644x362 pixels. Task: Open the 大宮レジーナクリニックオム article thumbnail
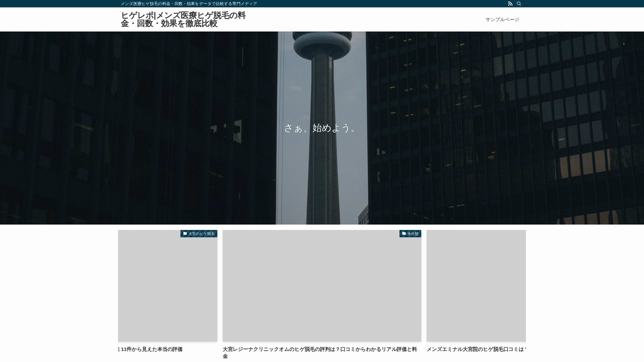click(x=322, y=286)
